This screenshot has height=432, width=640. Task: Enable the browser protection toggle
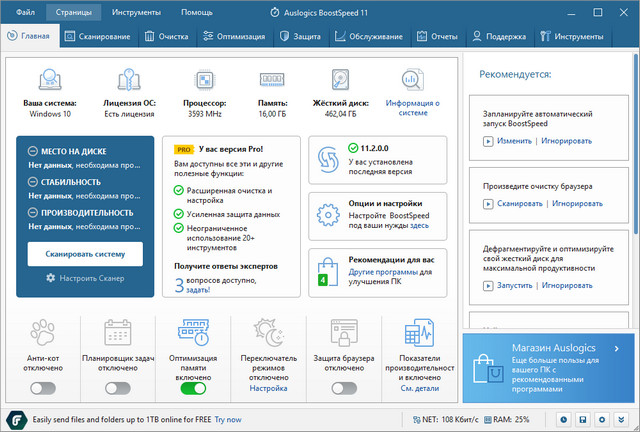345,388
